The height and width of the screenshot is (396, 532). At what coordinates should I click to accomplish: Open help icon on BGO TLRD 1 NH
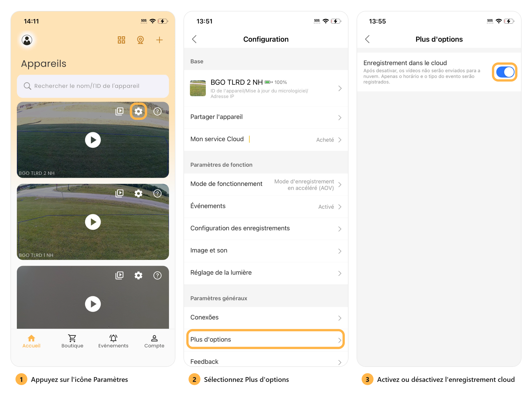pos(157,193)
